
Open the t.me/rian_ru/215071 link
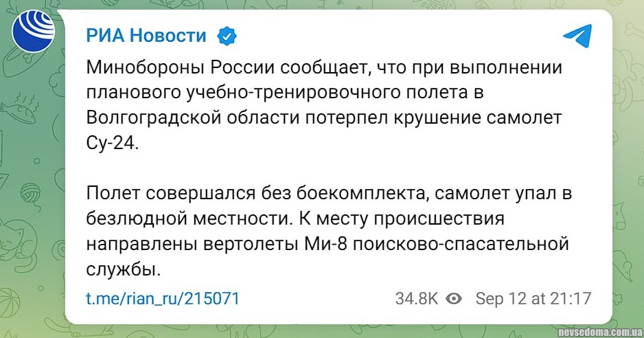coord(163,299)
